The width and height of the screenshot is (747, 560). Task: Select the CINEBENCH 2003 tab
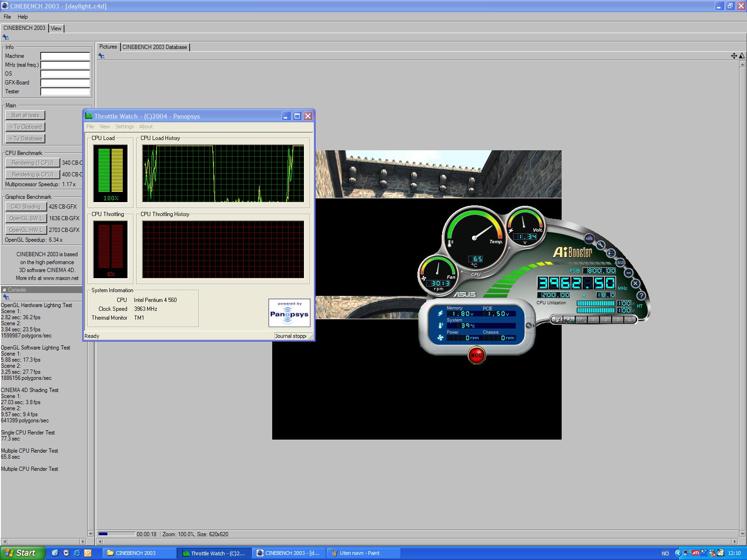[x=24, y=28]
